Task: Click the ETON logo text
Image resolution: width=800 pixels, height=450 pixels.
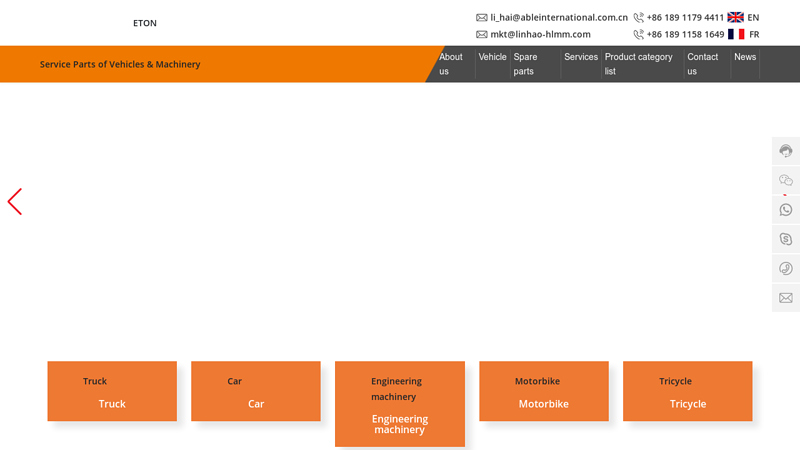Action: [x=145, y=23]
